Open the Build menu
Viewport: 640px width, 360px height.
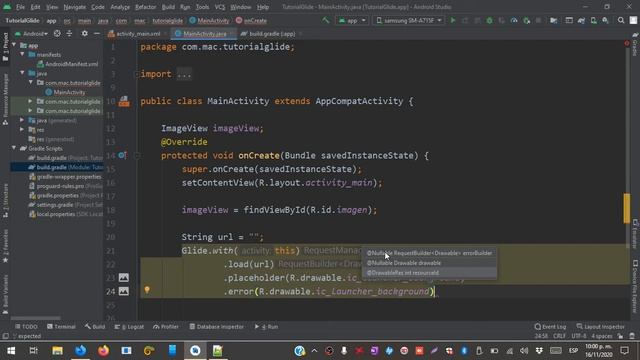click(x=168, y=7)
